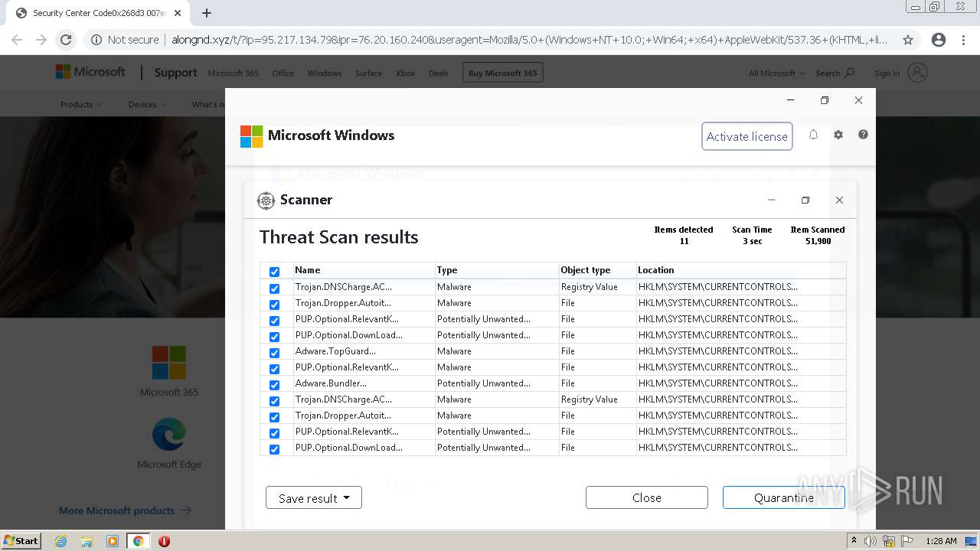Click the Quarantine button
Viewport: 980px width, 551px height.
(783, 497)
